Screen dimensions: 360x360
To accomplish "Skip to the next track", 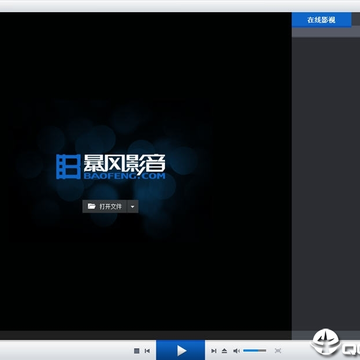I will coord(214,351).
